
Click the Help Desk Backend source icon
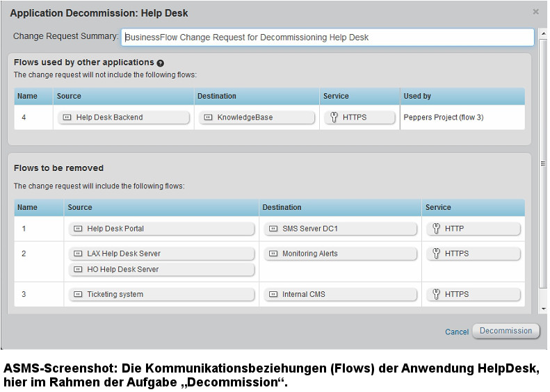(x=67, y=117)
